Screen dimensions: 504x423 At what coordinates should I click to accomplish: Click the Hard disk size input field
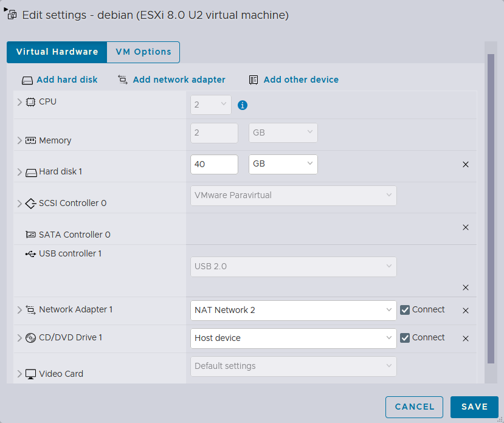pos(214,164)
